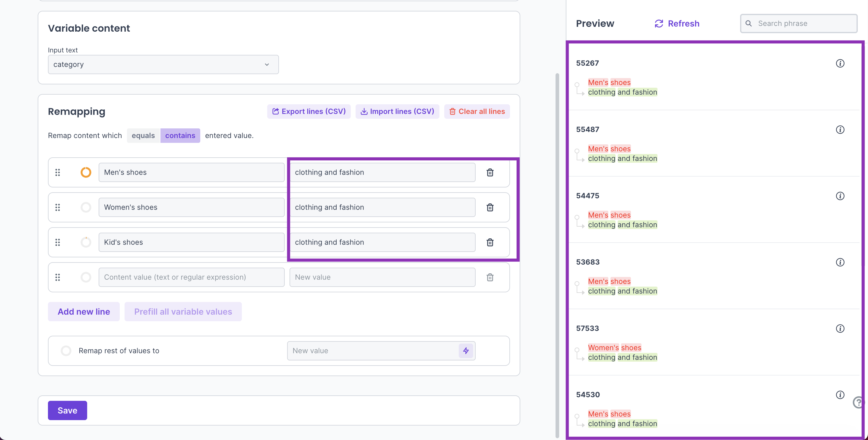Screen dimensions: 868x440
Task: Click drag handle of Men's shoes row
Action: click(x=58, y=172)
